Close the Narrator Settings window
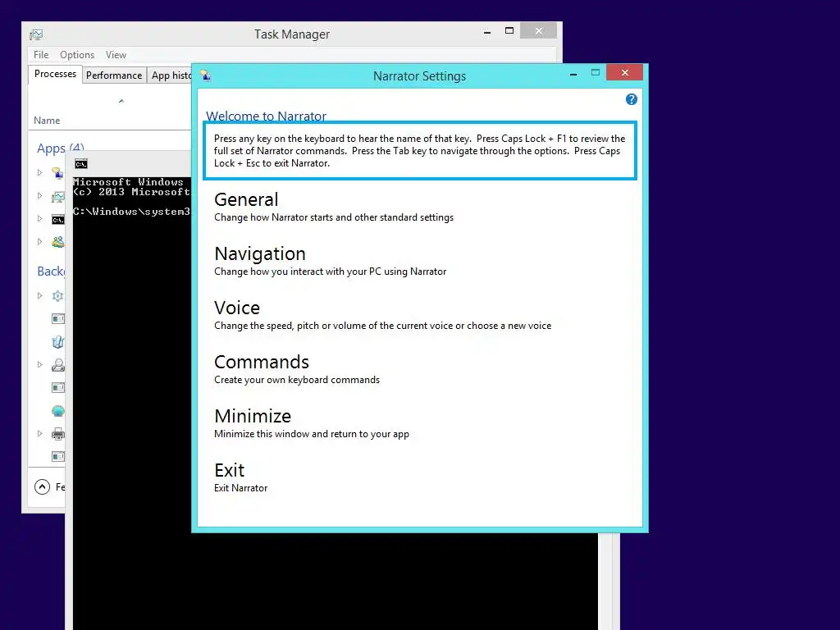 pyautogui.click(x=624, y=72)
